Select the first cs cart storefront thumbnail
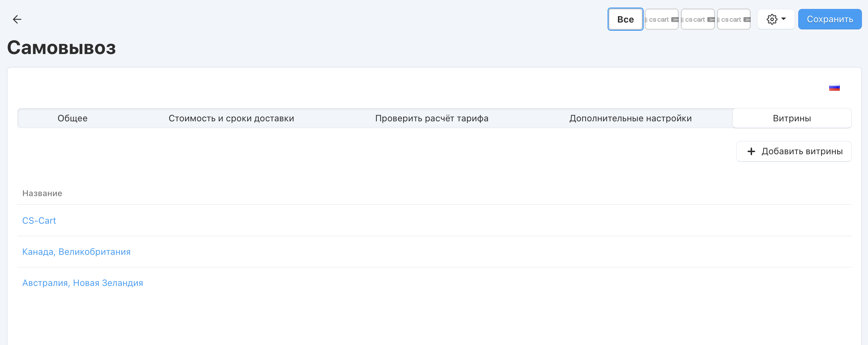Viewport: 868px width, 345px height. pyautogui.click(x=661, y=19)
